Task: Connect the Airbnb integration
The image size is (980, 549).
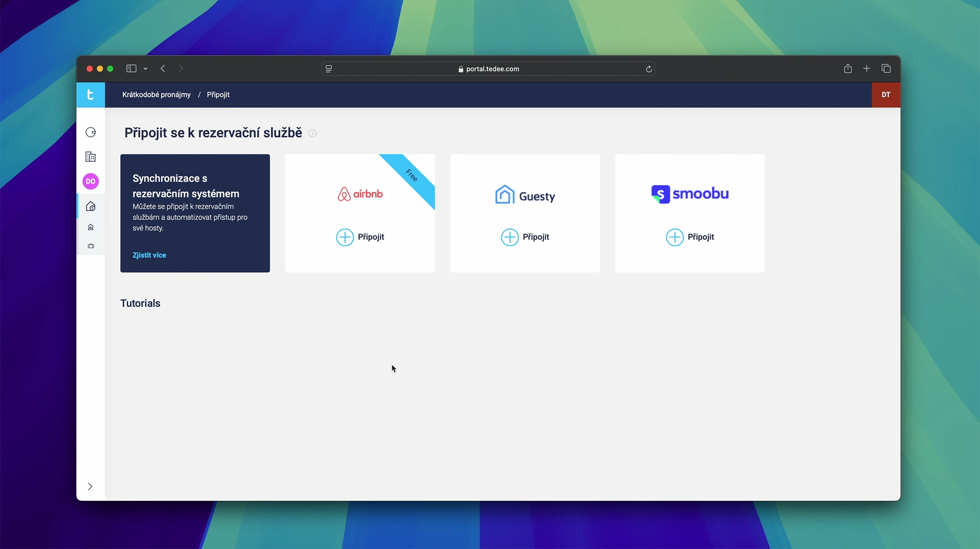Action: [x=360, y=237]
